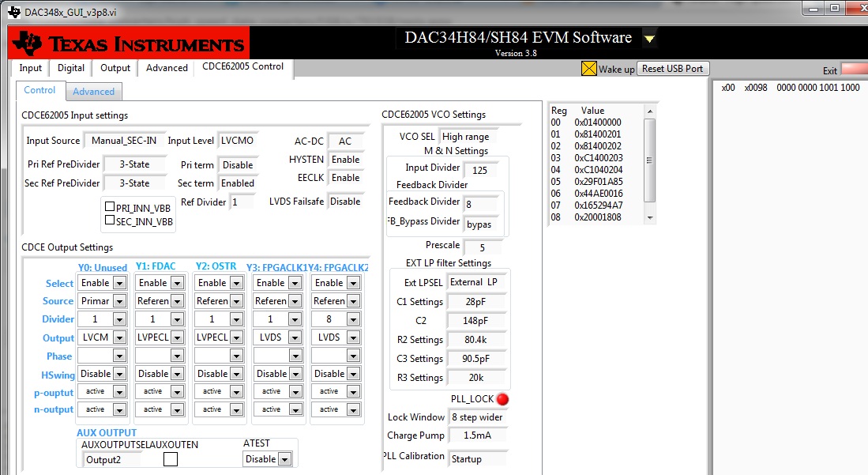This screenshot has height=475, width=868.
Task: Toggle the AC-DC field showing AC
Action: coord(345,141)
